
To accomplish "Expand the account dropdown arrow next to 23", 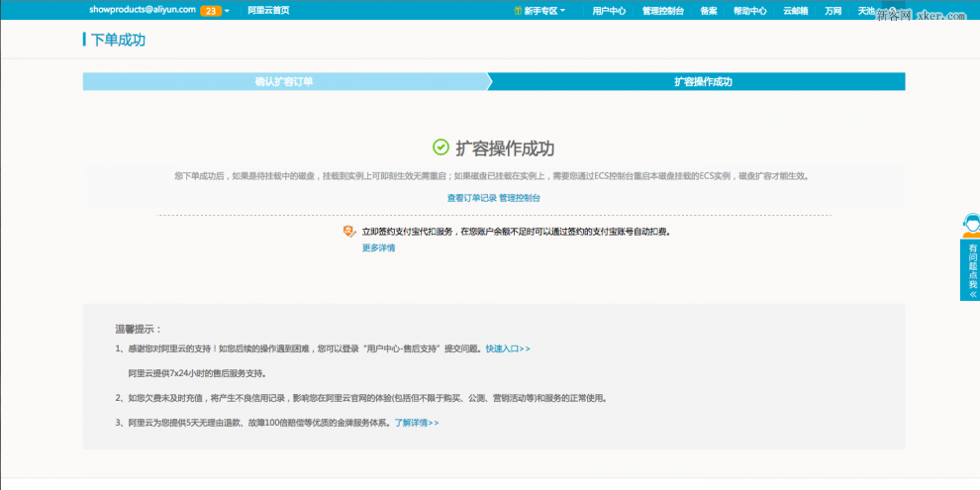I will coord(227,11).
